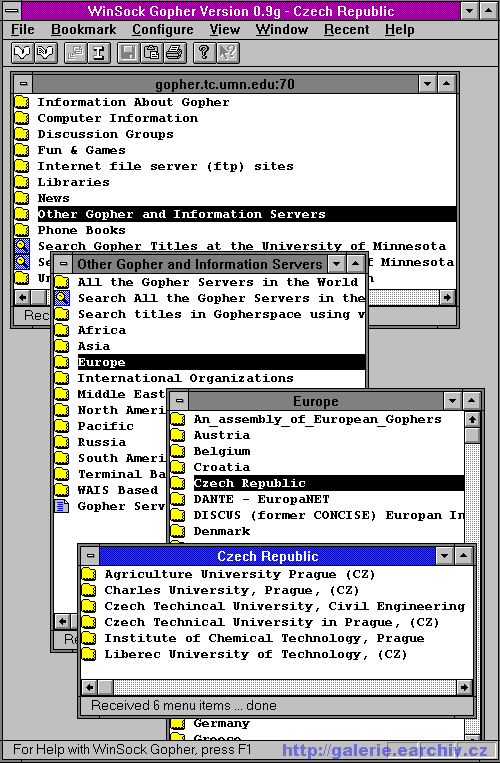The height and width of the screenshot is (763, 500).
Task: Click the question mark help toolbar icon
Action: [204, 53]
